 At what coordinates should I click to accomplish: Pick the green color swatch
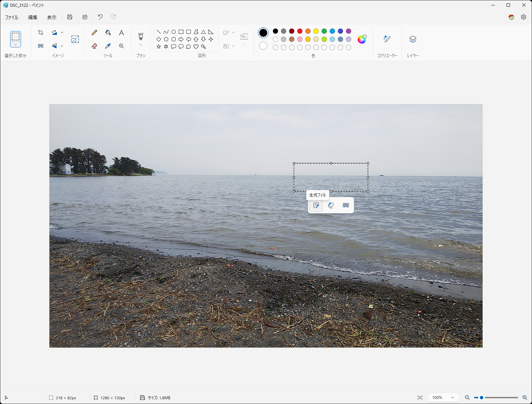click(324, 31)
